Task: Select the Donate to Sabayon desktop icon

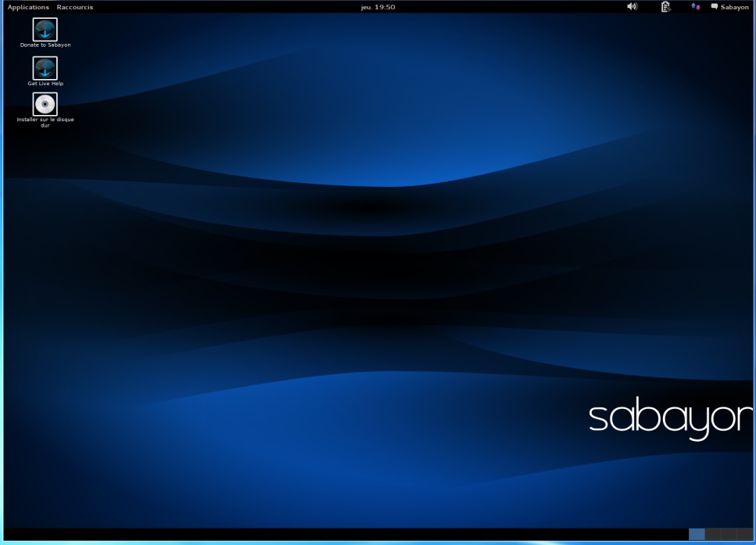Action: click(45, 30)
